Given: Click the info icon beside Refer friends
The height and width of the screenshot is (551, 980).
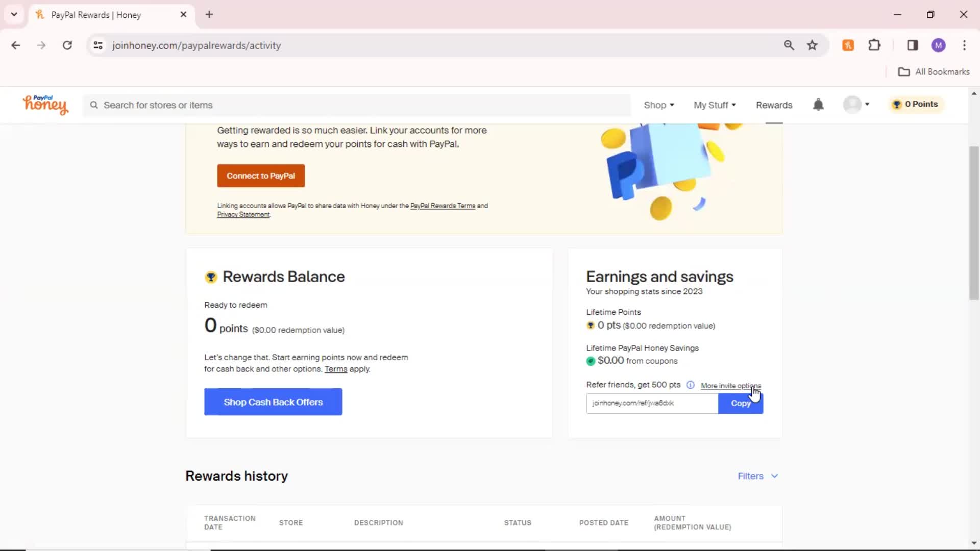Looking at the screenshot, I should 690,385.
